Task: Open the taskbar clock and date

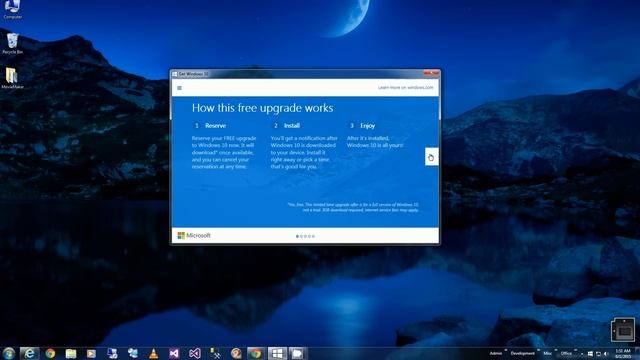Action: (x=623, y=353)
